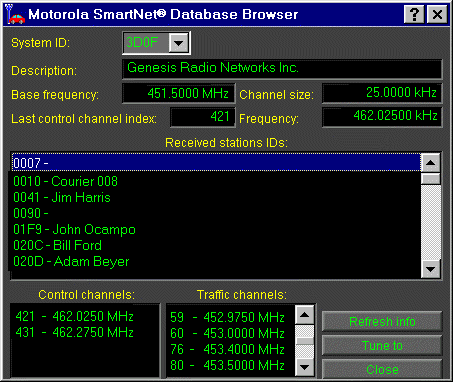Click the Description field with Genesis Radio Networks
The height and width of the screenshot is (382, 453).
[282, 69]
